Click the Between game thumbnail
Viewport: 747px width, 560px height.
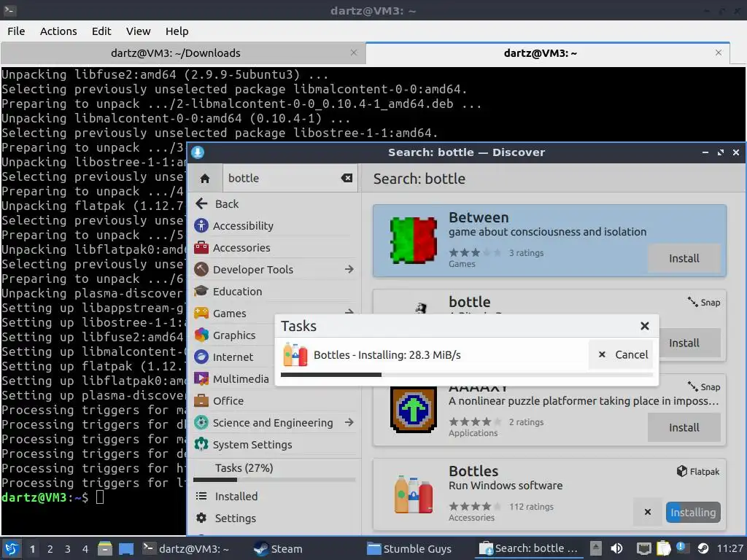(x=413, y=241)
